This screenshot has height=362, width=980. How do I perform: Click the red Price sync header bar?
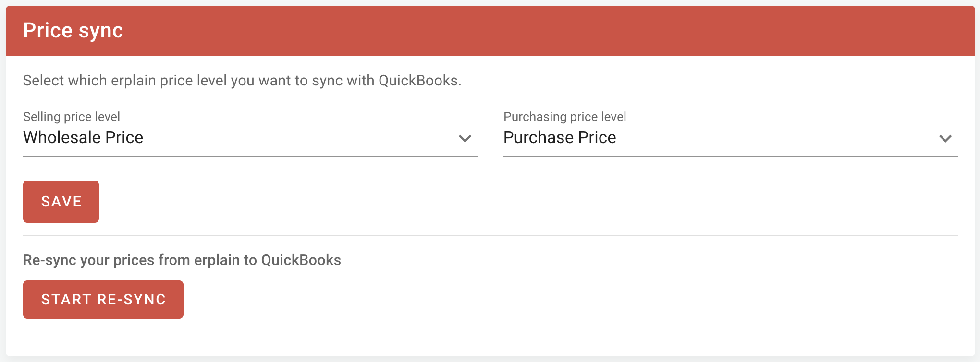click(528, 31)
